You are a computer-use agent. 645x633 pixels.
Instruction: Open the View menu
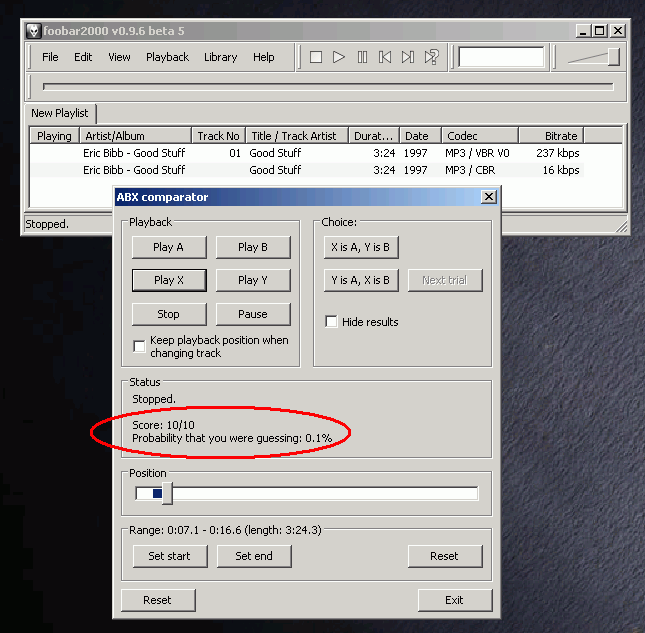click(119, 57)
